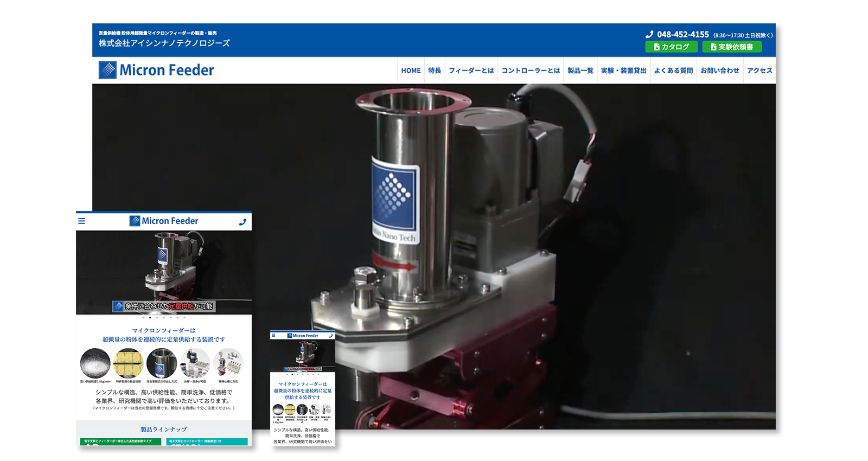
Task: Tap phone icon in the smallest mobile preview
Action: coord(331,336)
